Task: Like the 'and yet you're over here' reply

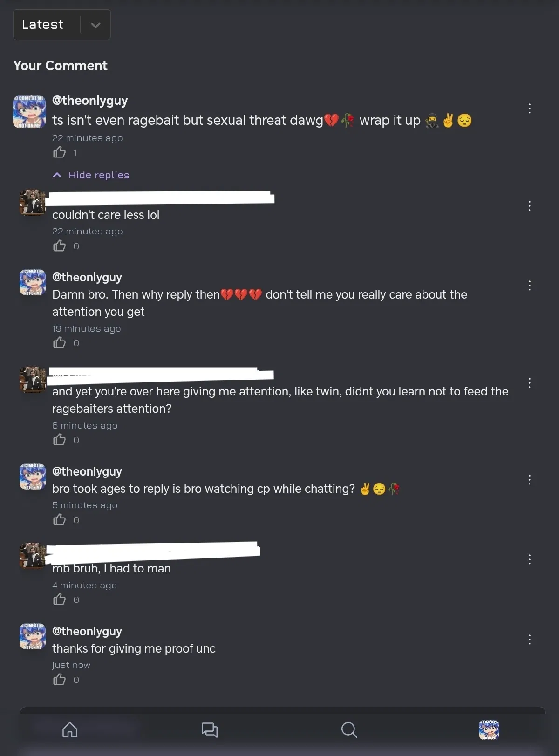Action: coord(60,440)
